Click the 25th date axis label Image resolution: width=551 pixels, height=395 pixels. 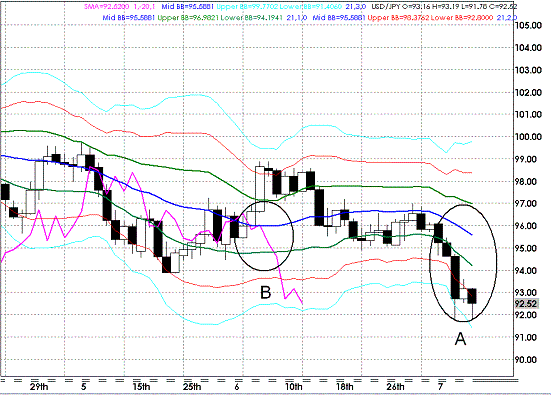(x=192, y=387)
